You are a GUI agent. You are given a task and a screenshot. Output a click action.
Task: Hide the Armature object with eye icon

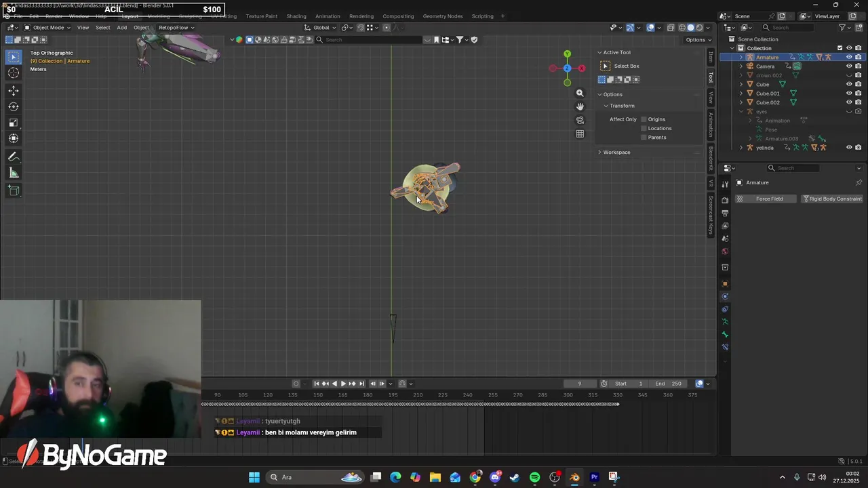click(849, 58)
